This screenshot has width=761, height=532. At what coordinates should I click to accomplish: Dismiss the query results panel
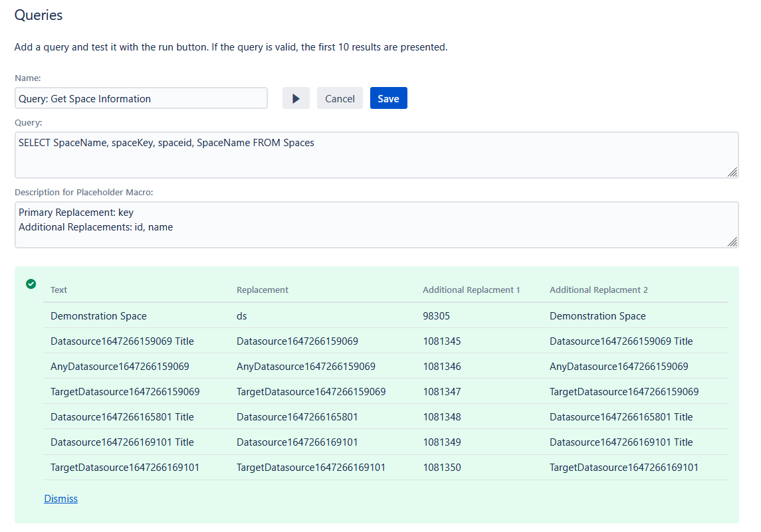(60, 499)
